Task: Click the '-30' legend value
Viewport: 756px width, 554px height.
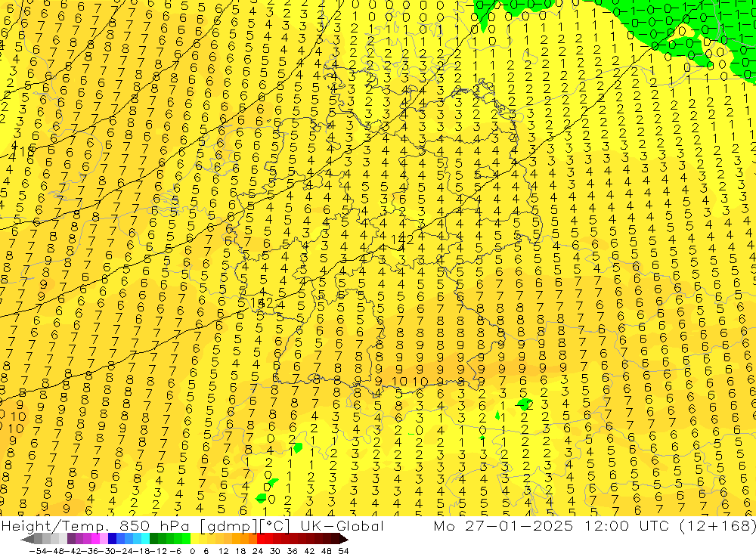Action: pos(107,551)
